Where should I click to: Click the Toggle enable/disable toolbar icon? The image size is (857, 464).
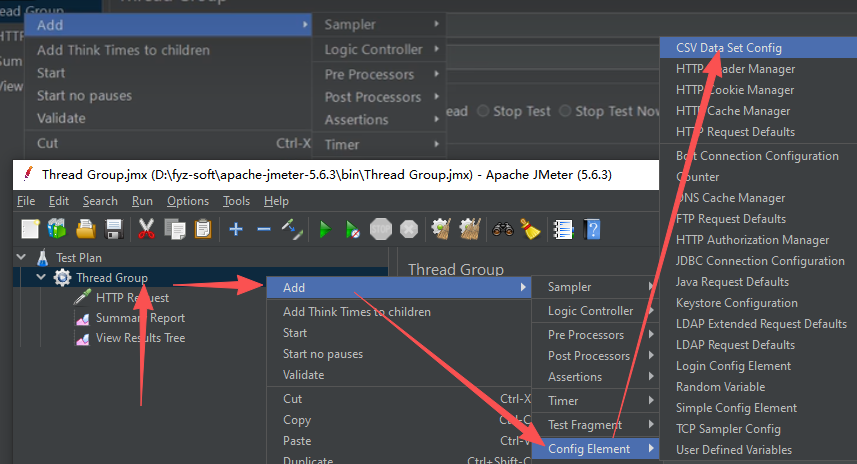(x=292, y=229)
